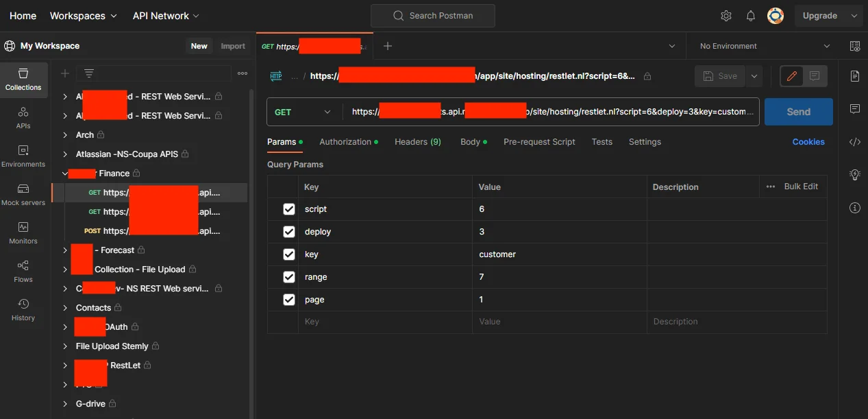Open Postman settings gear

[x=726, y=16]
